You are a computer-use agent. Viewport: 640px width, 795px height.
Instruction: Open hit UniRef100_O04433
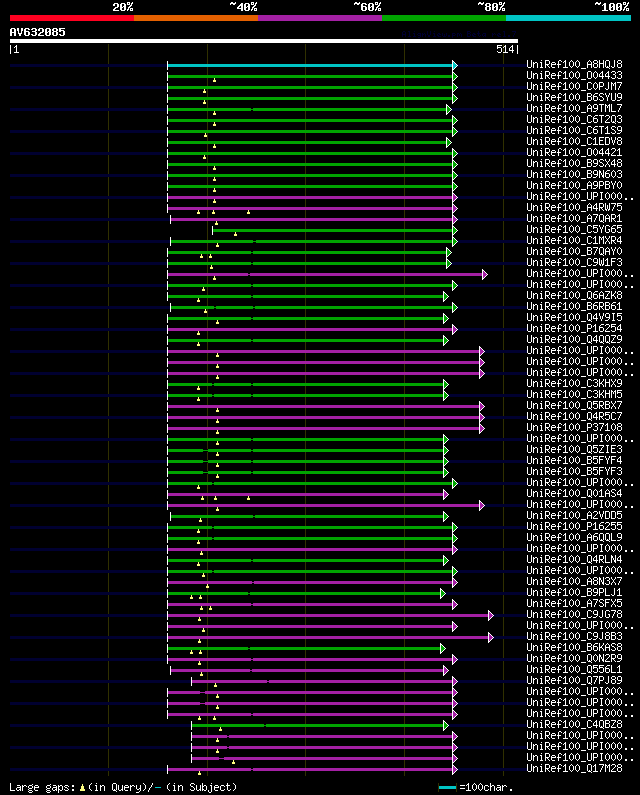pos(574,76)
